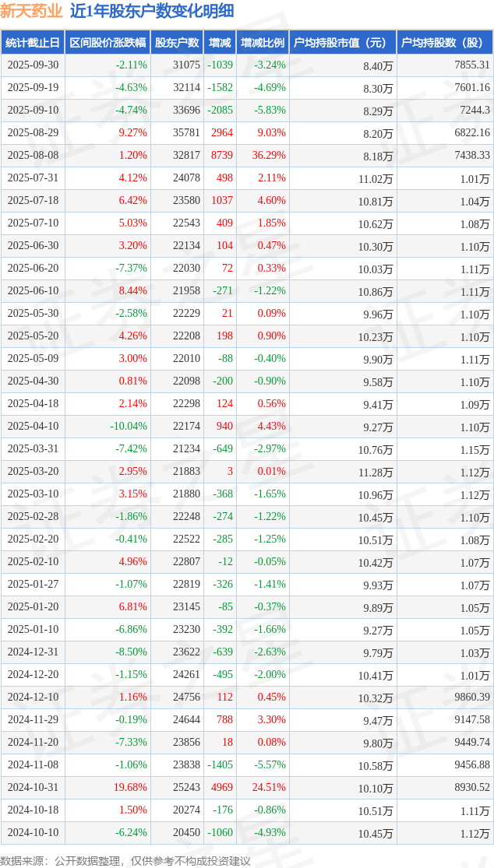Click the 户均持股市值(元) column header
Image resolution: width=494 pixels, height=868 pixels.
(x=343, y=43)
